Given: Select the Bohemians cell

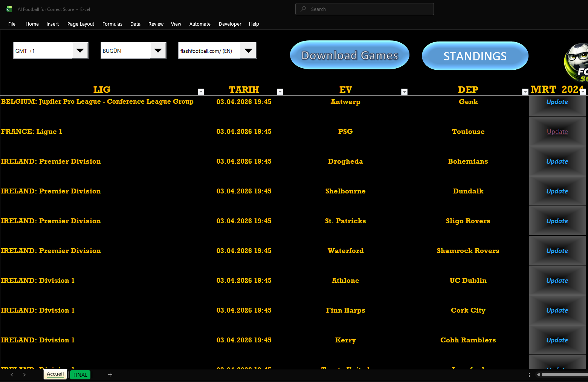Looking at the screenshot, I should pos(468,161).
